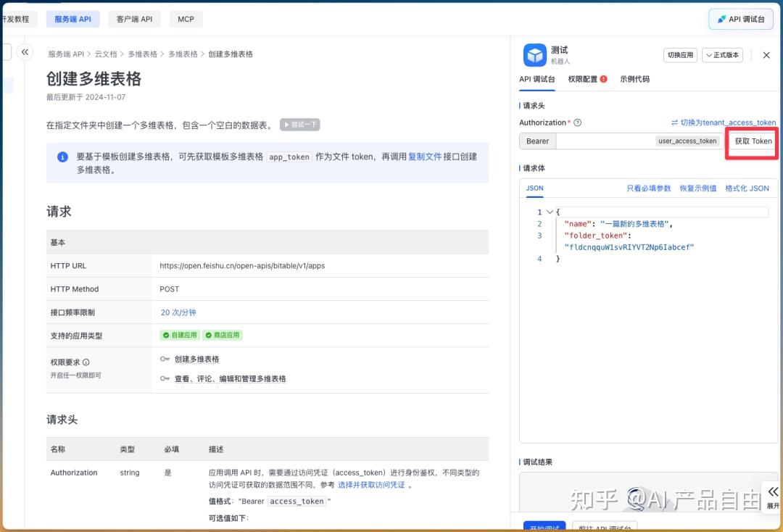
Task: Click the Authorization row name in 请求头 table
Action: coord(74,473)
